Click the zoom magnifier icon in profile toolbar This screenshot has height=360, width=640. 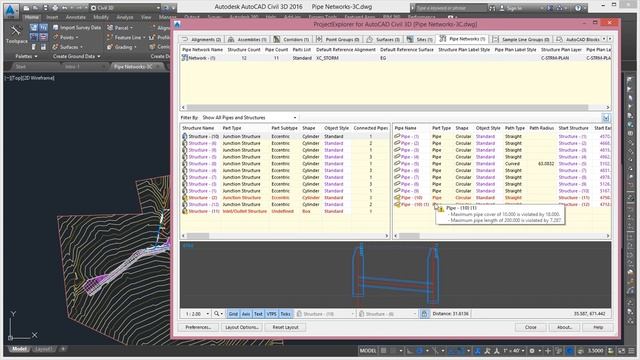pos(216,314)
